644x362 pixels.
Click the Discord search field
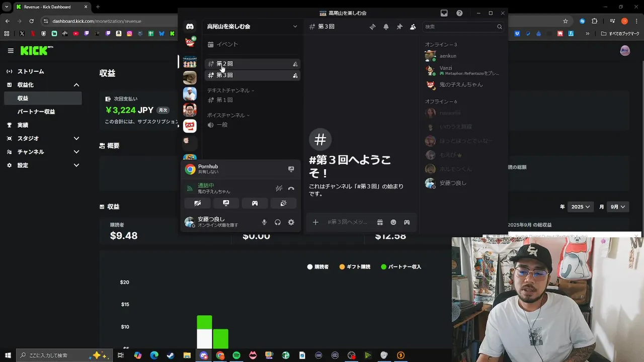point(463,27)
